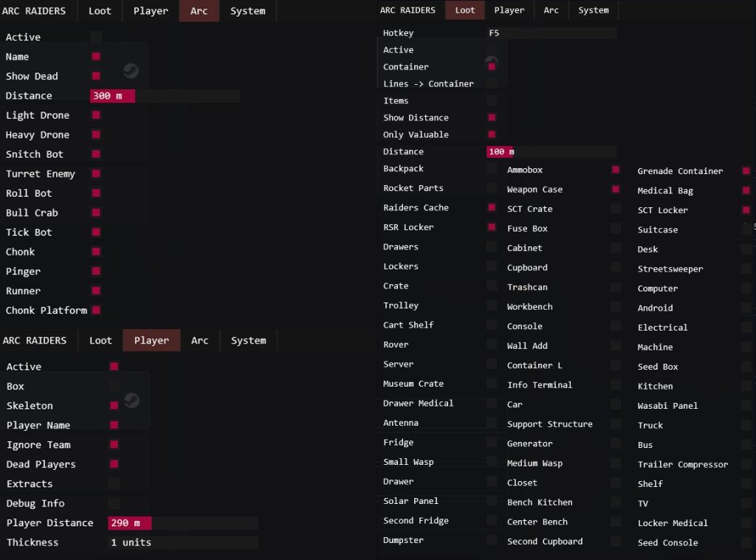This screenshot has width=756, height=560.
Task: Toggle the Snitch Bot checkbox
Action: [95, 153]
